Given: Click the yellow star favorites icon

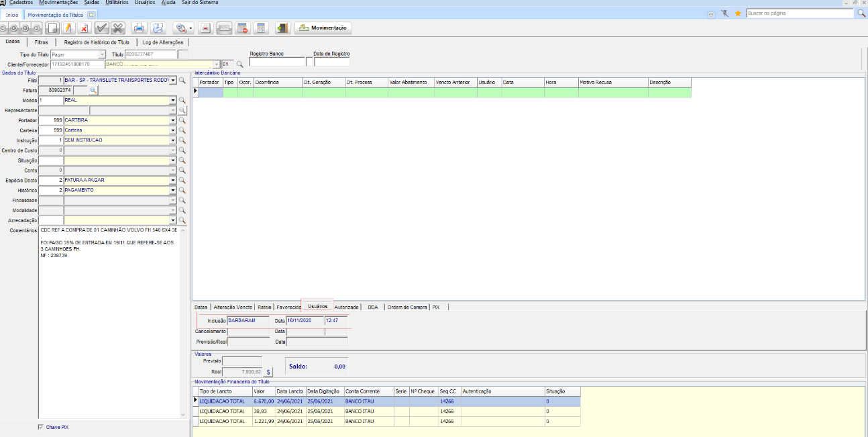Looking at the screenshot, I should tap(738, 13).
